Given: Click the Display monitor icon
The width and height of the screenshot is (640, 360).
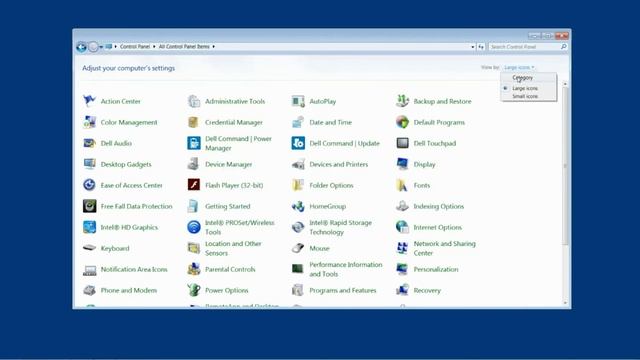Looking at the screenshot, I should pos(402,164).
